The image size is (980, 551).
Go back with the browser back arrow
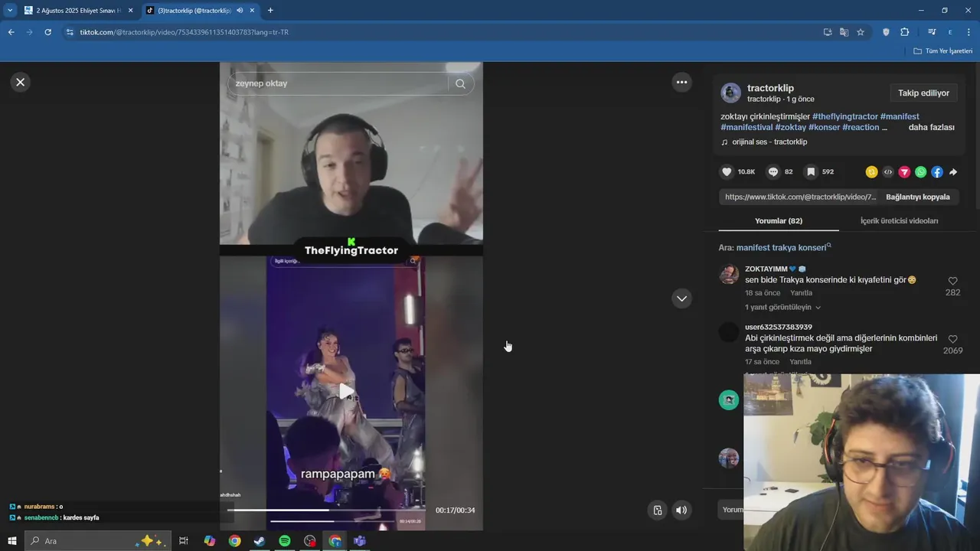(x=11, y=32)
